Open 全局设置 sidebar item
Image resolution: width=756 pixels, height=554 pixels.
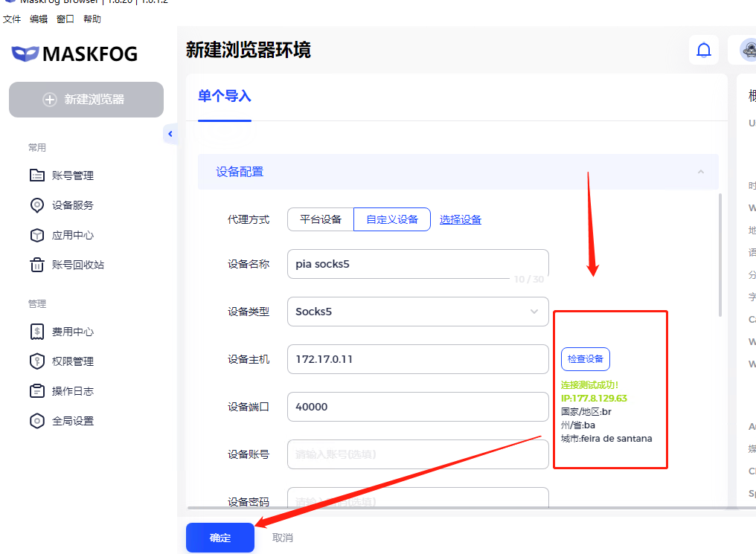coord(73,421)
